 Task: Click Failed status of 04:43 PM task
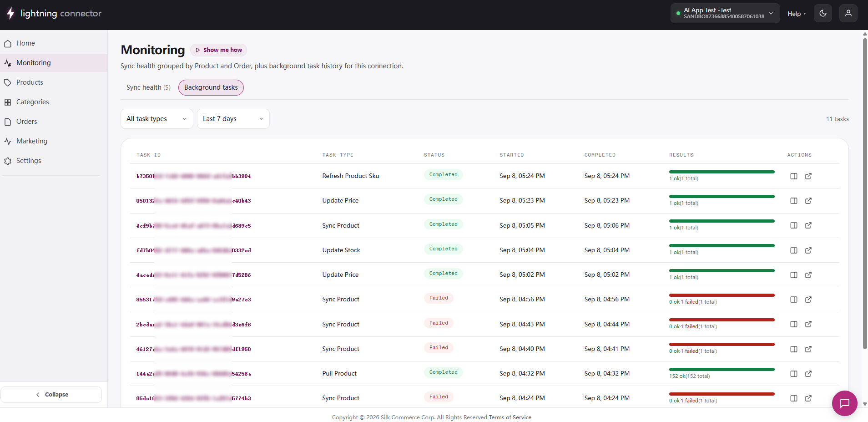coord(439,323)
